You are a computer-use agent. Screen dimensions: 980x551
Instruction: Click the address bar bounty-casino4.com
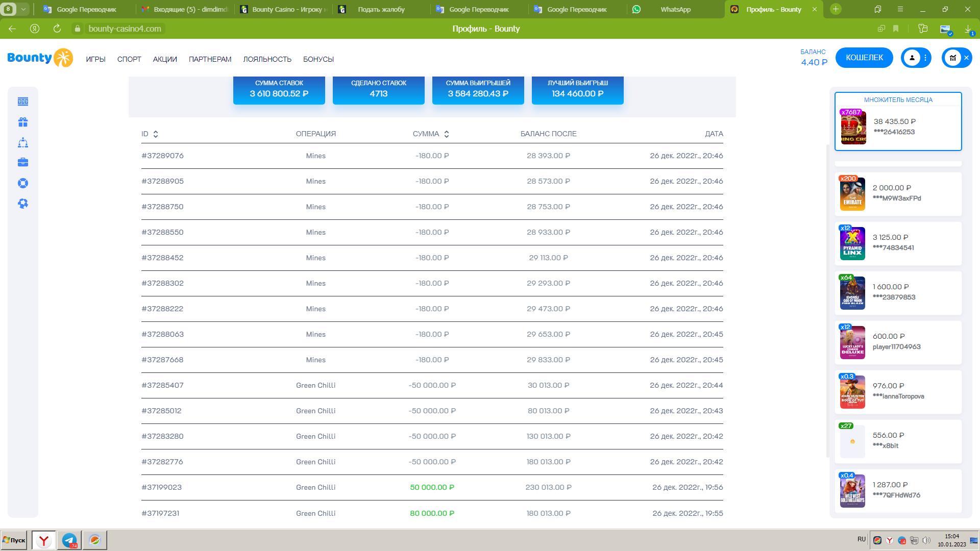[125, 29]
